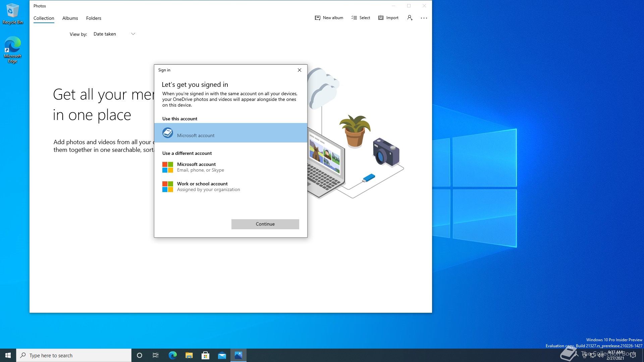Click the Type here to search box
This screenshot has height=362, width=644.
coord(74,355)
